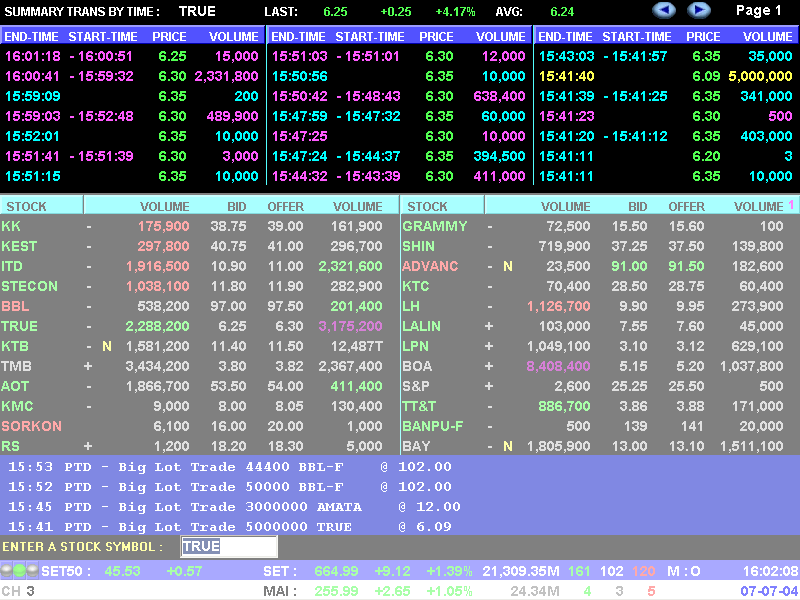
Task: Click the 6.09 price in transactions
Action: [x=706, y=76]
